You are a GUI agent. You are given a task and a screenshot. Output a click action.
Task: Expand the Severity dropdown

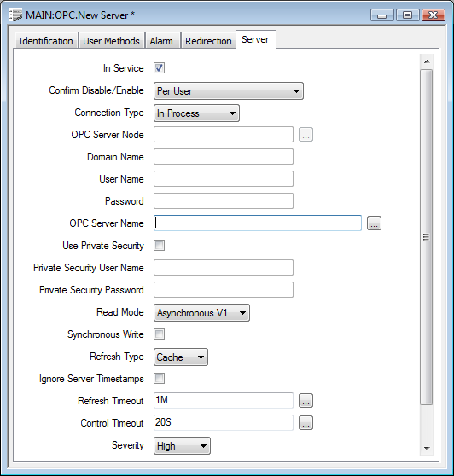click(182, 445)
